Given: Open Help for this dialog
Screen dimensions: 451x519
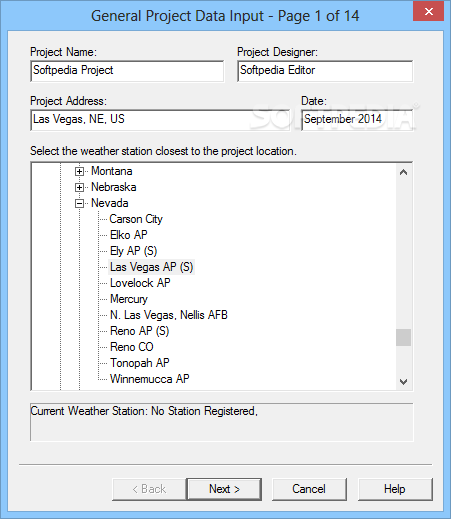Looking at the screenshot, I should pyautogui.click(x=395, y=489).
